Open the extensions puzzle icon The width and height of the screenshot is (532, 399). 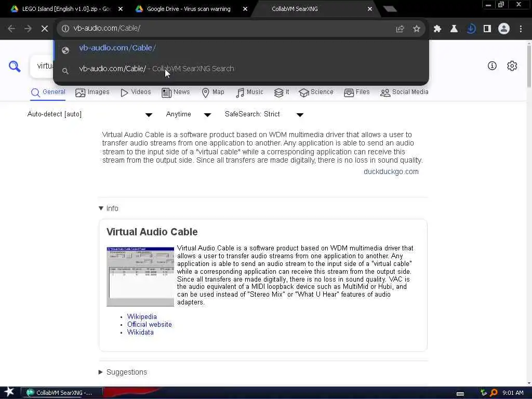click(437, 29)
